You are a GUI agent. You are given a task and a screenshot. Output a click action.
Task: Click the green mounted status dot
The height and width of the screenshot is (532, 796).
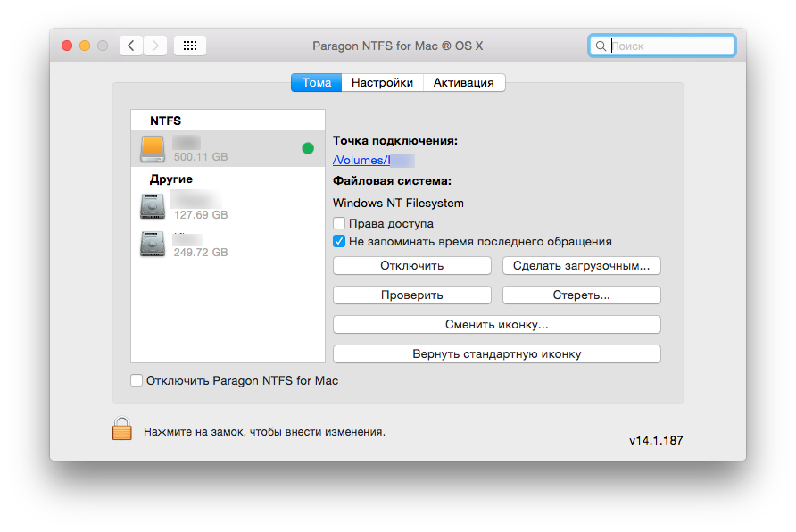pos(308,149)
